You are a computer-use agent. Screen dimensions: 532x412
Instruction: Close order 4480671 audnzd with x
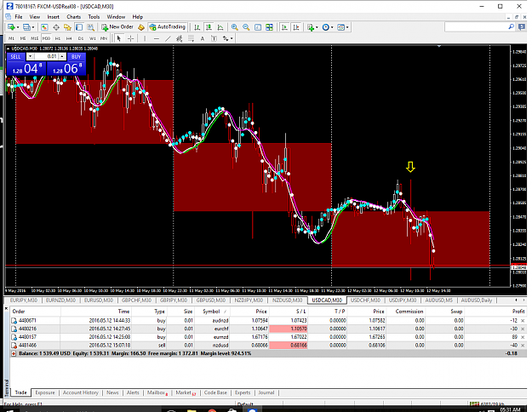pos(523,321)
